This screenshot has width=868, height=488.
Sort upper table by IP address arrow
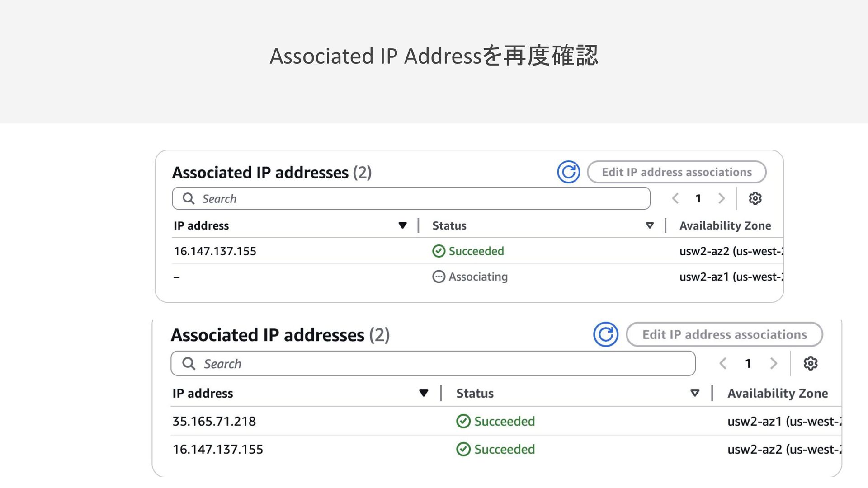click(402, 225)
